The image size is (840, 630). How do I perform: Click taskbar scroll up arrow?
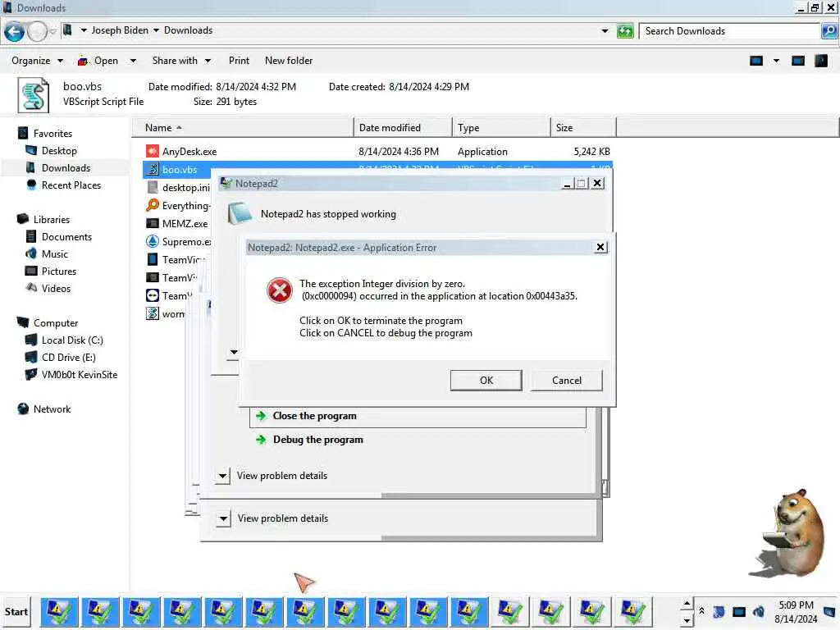click(x=687, y=604)
